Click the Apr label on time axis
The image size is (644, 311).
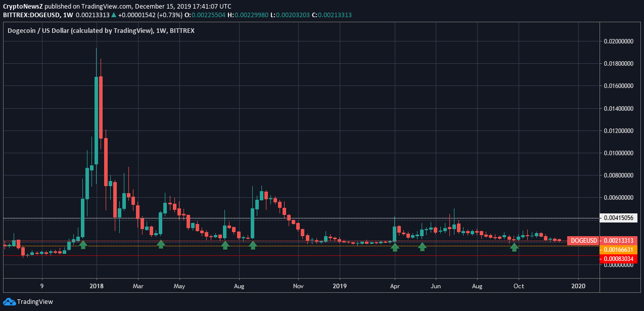click(x=395, y=286)
